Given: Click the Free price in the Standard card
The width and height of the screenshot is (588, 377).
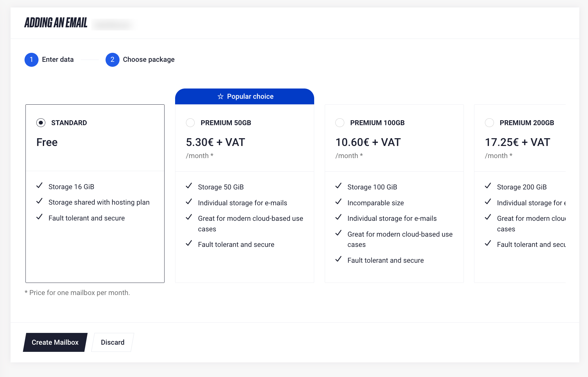Looking at the screenshot, I should pyautogui.click(x=47, y=142).
